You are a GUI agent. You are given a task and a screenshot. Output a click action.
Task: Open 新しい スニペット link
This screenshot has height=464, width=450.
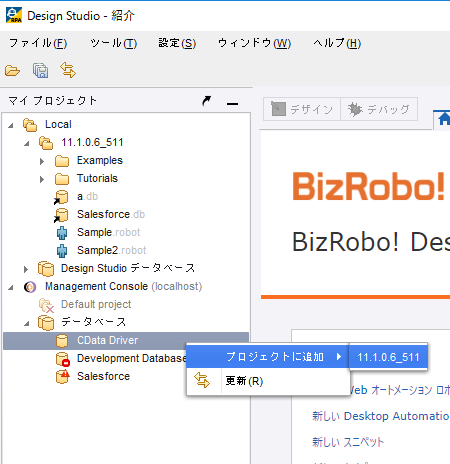[x=348, y=442]
